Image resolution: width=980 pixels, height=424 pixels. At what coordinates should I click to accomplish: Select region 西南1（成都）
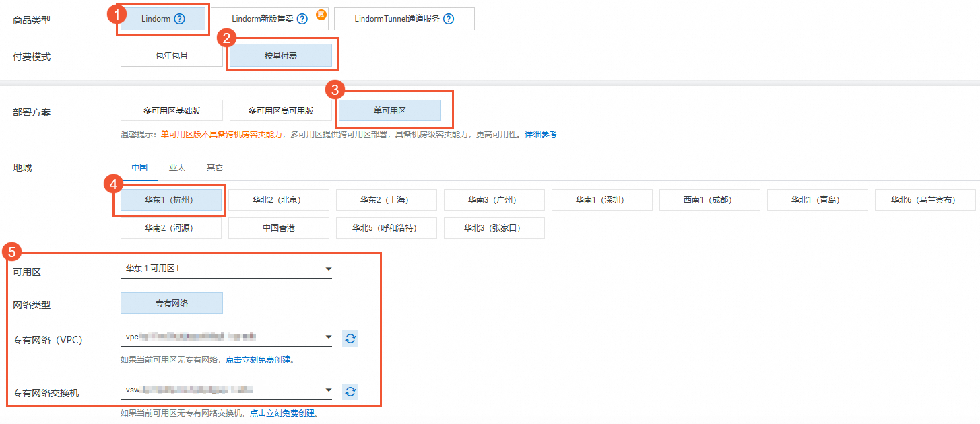tap(710, 200)
